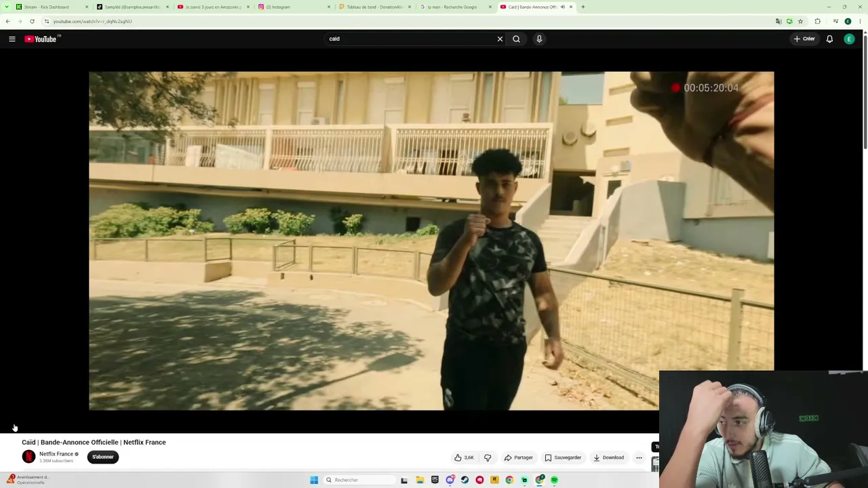This screenshot has height=488, width=868.
Task: Open a new browser tab
Action: tap(583, 7)
